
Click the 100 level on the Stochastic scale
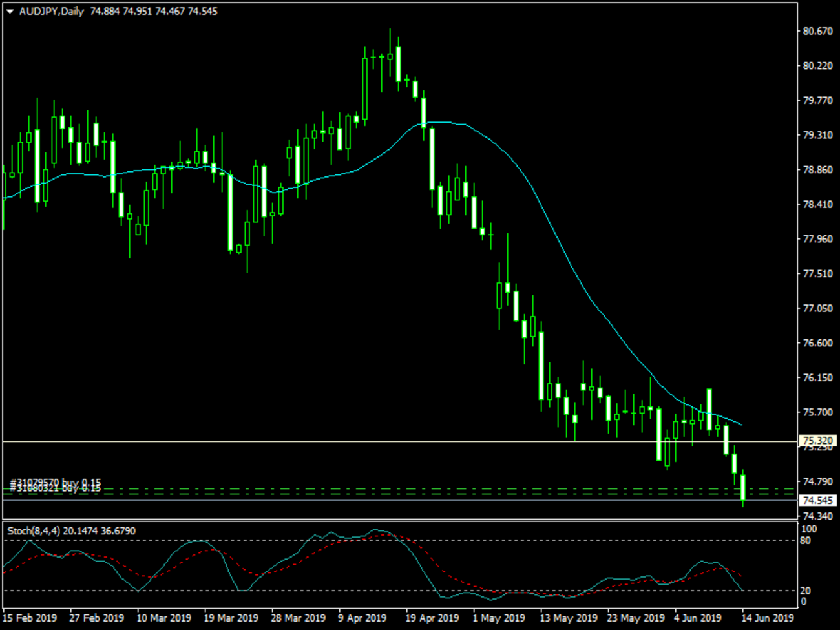pyautogui.click(x=809, y=529)
